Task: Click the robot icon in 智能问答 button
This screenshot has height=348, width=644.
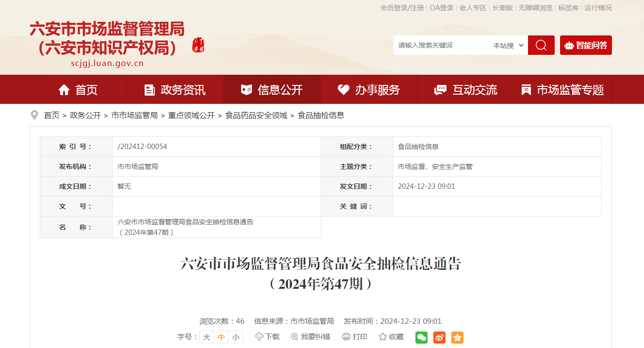Action: [569, 46]
